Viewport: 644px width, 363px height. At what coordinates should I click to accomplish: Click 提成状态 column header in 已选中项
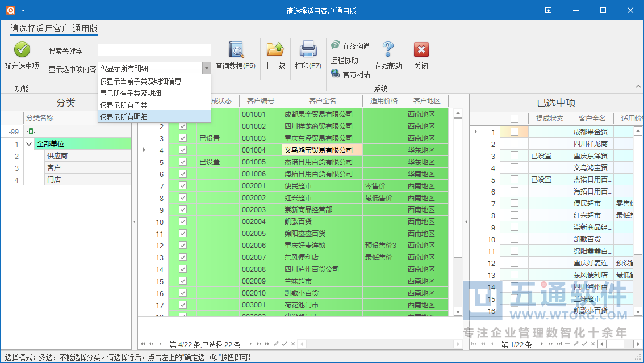[550, 119]
